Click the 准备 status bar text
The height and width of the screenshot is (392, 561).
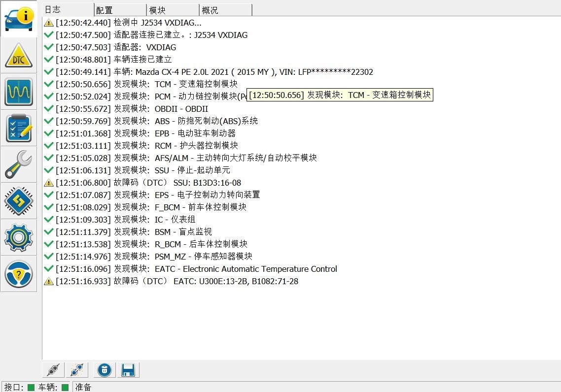[83, 388]
